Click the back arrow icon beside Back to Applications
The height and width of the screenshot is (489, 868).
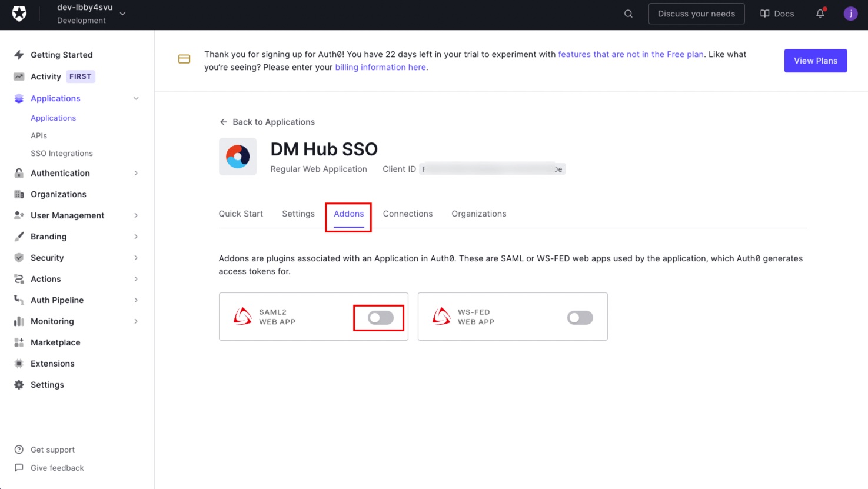(x=224, y=122)
